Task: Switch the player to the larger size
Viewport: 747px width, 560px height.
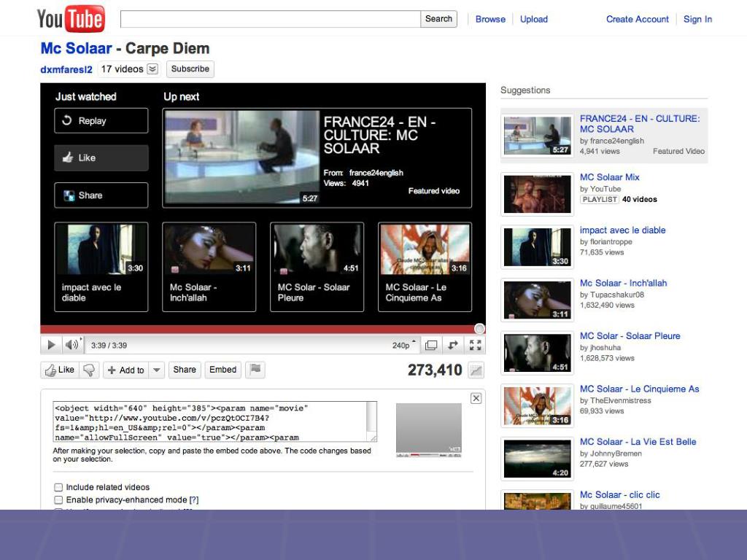Action: [430, 345]
